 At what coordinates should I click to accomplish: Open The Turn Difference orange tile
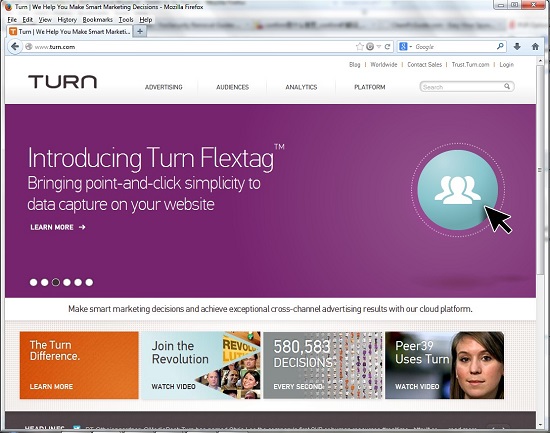tap(79, 365)
